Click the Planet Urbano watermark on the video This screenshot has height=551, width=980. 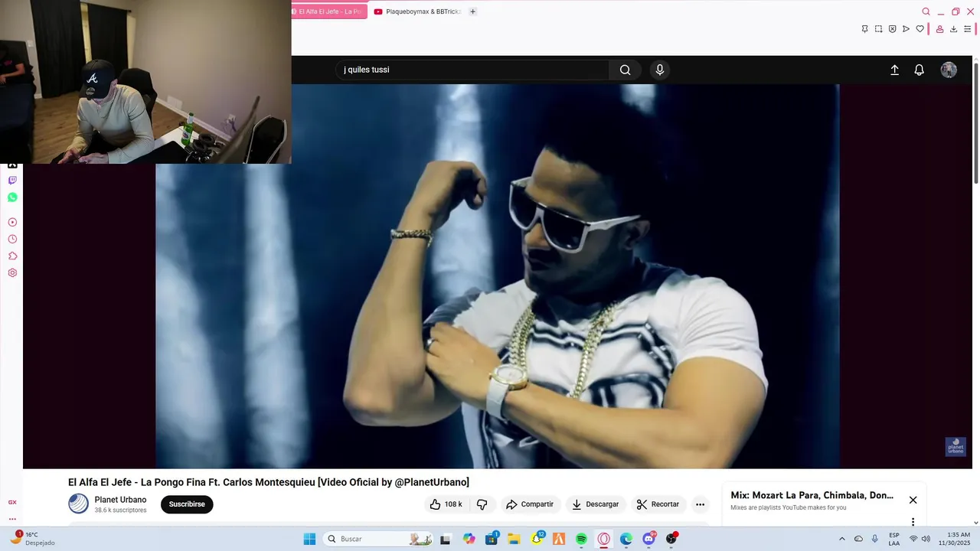(955, 446)
